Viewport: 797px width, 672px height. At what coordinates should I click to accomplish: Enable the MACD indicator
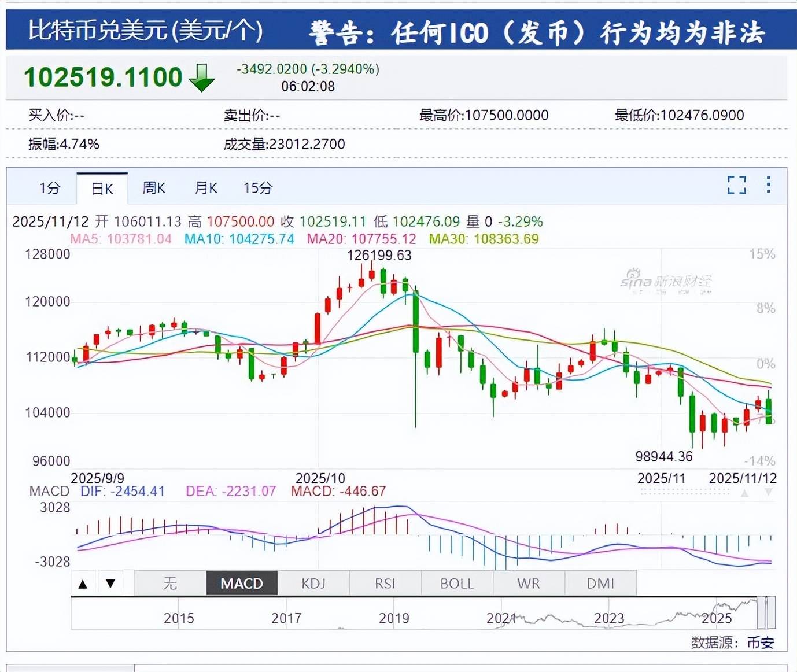click(x=242, y=584)
